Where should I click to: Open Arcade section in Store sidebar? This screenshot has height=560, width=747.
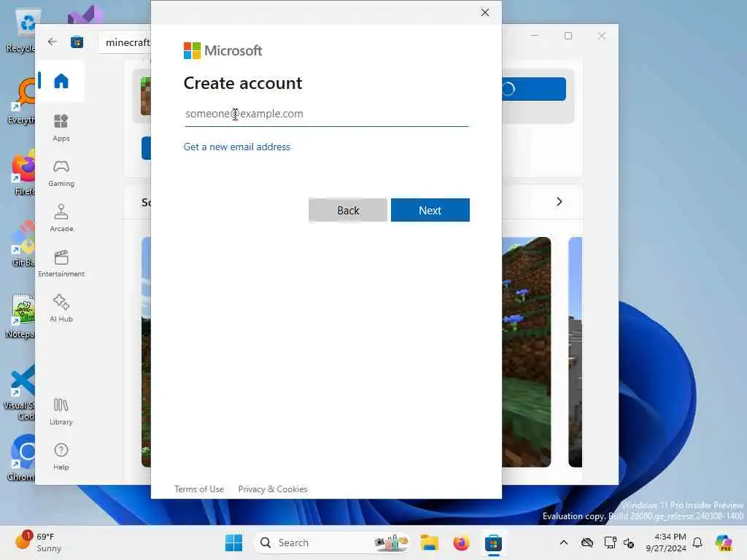(61, 219)
